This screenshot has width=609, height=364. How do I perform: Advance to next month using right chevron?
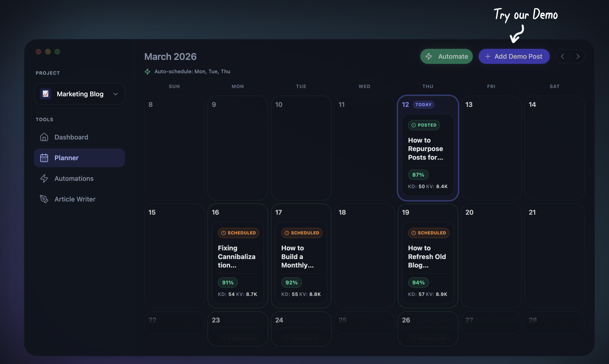pos(578,56)
